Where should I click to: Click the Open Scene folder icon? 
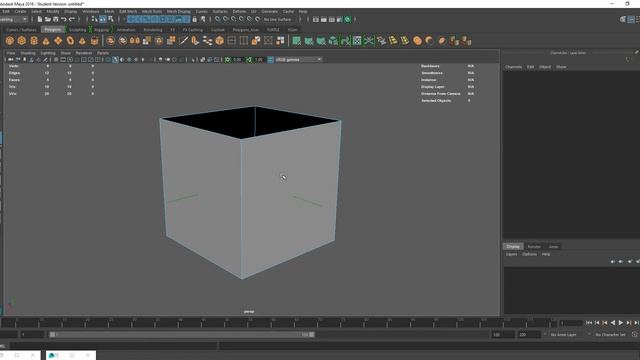coord(48,19)
